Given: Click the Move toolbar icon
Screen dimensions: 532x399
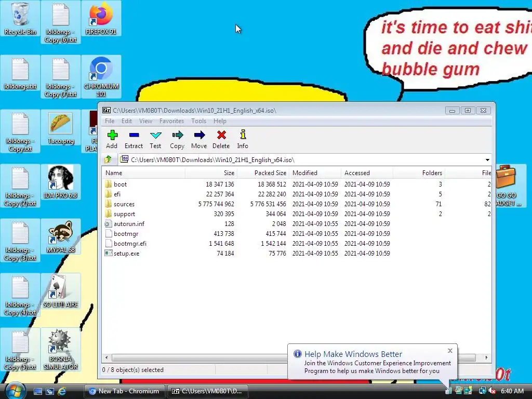Looking at the screenshot, I should coord(199,135).
